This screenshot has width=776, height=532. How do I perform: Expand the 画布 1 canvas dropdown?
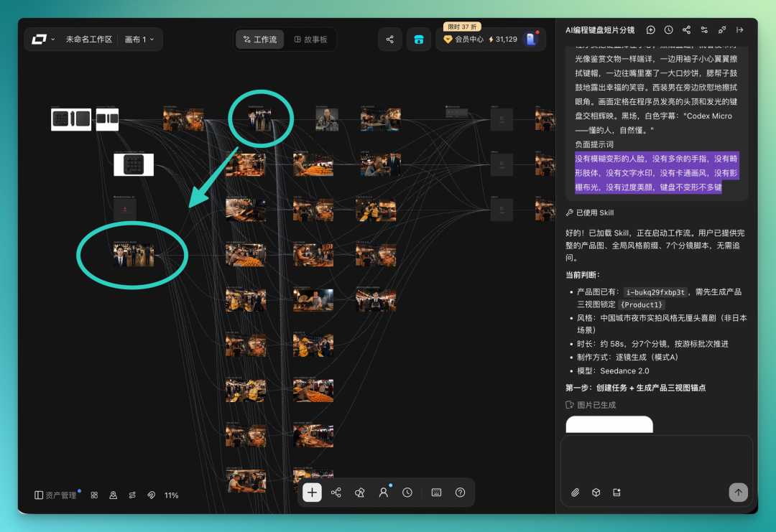pos(139,39)
